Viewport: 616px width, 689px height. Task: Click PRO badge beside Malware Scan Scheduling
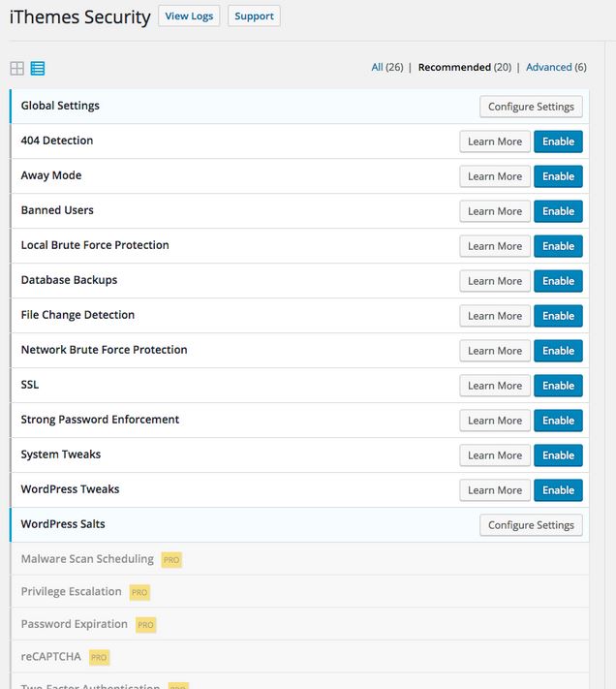click(171, 560)
